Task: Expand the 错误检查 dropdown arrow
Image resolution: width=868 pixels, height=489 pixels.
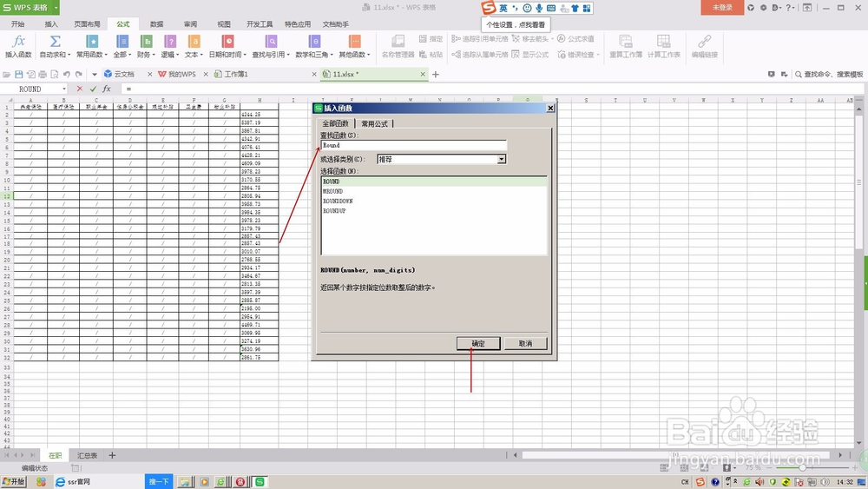Action: pos(598,54)
